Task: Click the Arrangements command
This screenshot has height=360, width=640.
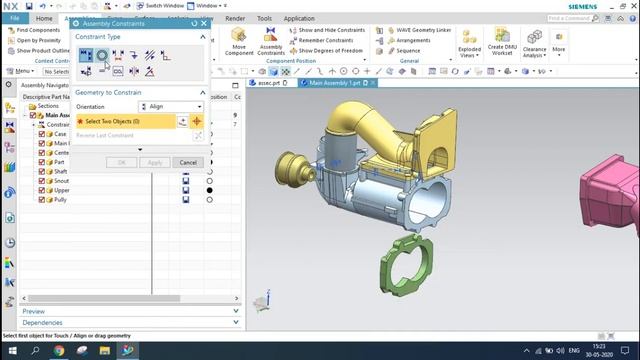Action: click(409, 40)
